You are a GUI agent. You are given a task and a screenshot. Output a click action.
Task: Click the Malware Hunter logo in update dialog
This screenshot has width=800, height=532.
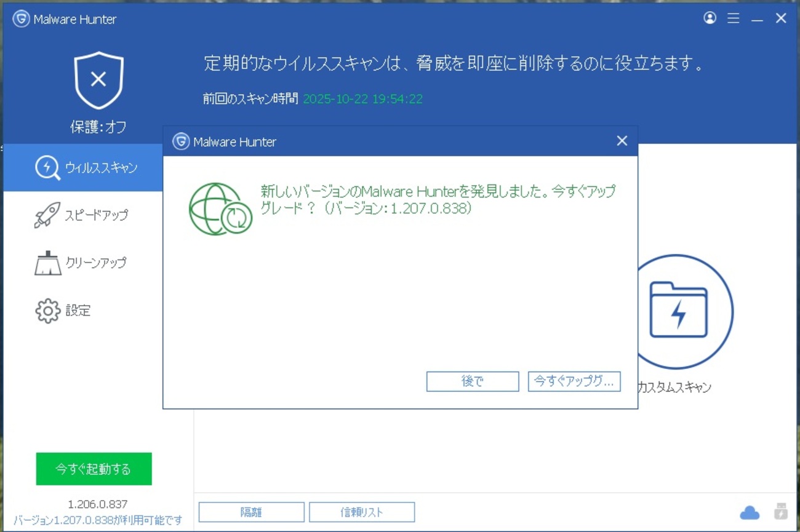[x=180, y=141]
